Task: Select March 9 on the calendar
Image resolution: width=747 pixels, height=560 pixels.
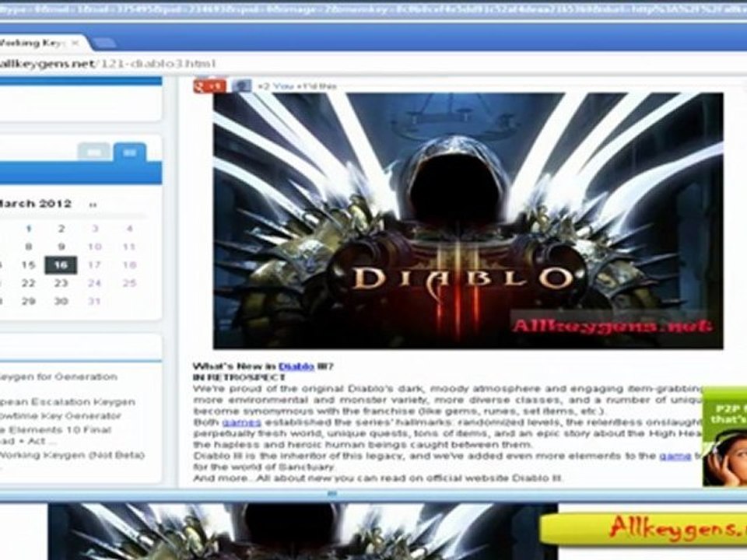Action: click(61, 247)
